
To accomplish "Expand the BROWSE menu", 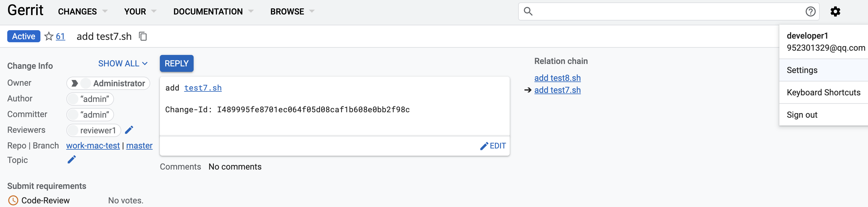I will click(292, 12).
